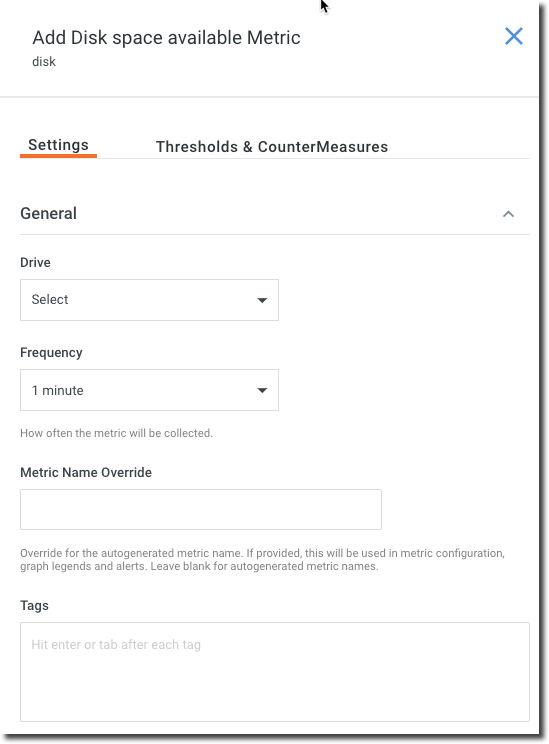This screenshot has width=549, height=744.
Task: Click the General section heading
Action: click(x=48, y=214)
